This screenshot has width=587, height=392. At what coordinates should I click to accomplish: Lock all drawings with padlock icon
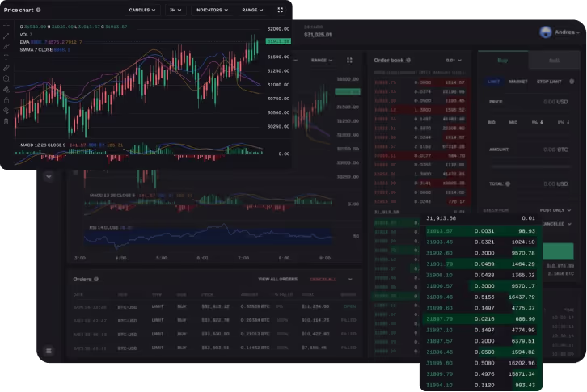pyautogui.click(x=6, y=99)
